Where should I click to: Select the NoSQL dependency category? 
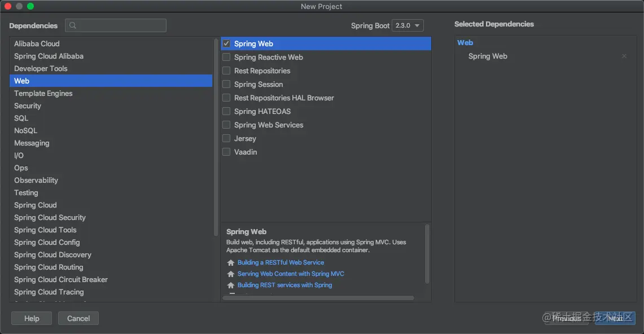point(25,130)
